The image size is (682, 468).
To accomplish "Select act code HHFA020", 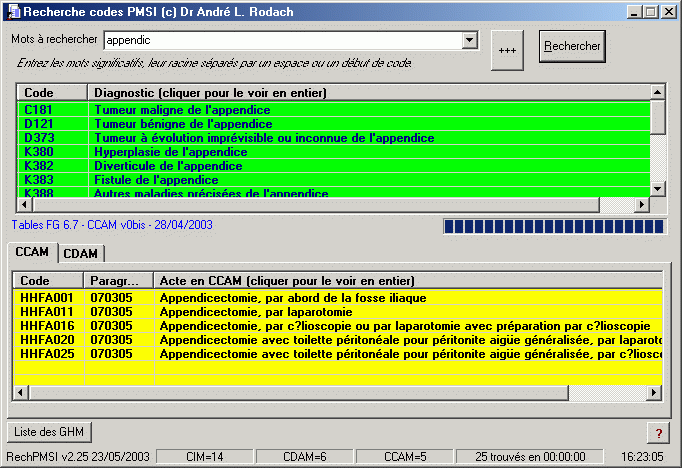I will tap(47, 340).
